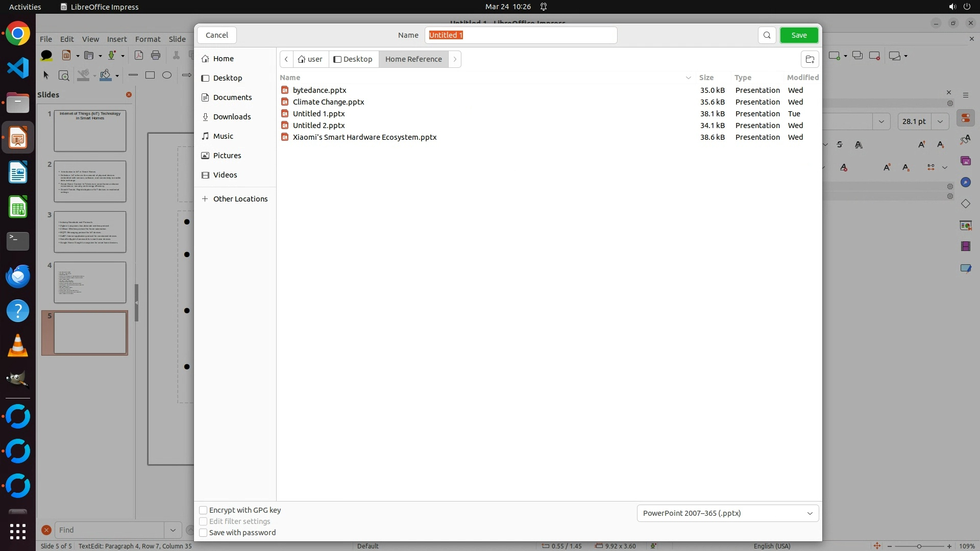Click the create new folder icon
Screen dimensions: 980x551
810,59
